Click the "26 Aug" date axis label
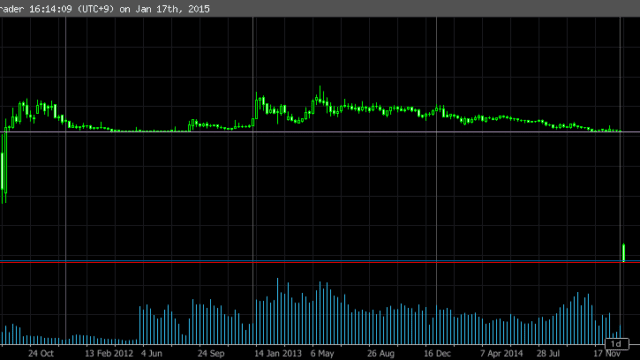640x360 pixels. [381, 353]
